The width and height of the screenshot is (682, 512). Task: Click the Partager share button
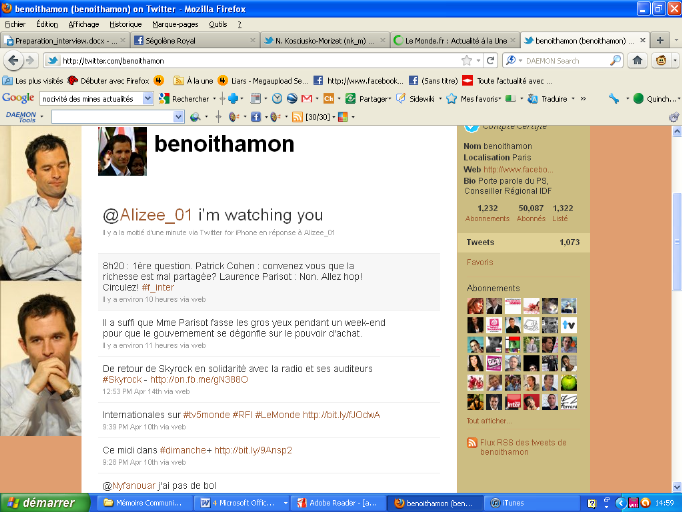click(x=367, y=99)
